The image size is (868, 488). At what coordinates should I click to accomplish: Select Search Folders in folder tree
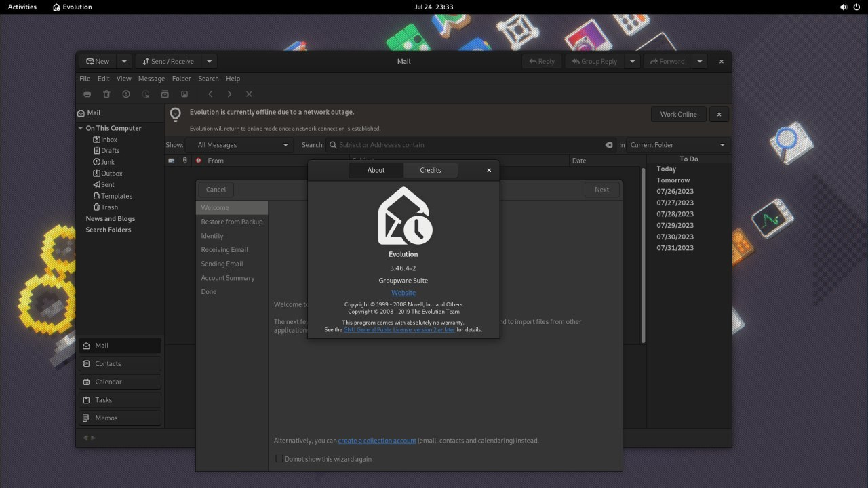click(x=108, y=230)
